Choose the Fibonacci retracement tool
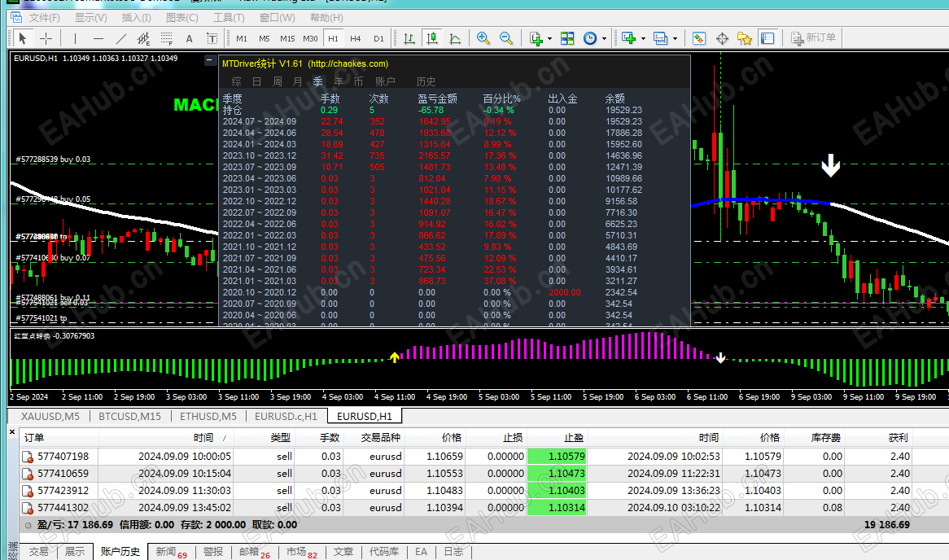This screenshot has height=560, width=949. 167,38
